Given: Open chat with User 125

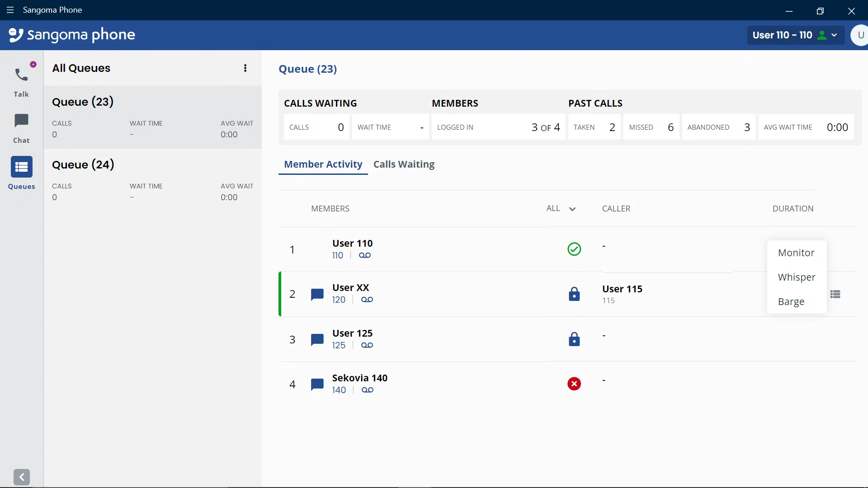Looking at the screenshot, I should coord(317,340).
